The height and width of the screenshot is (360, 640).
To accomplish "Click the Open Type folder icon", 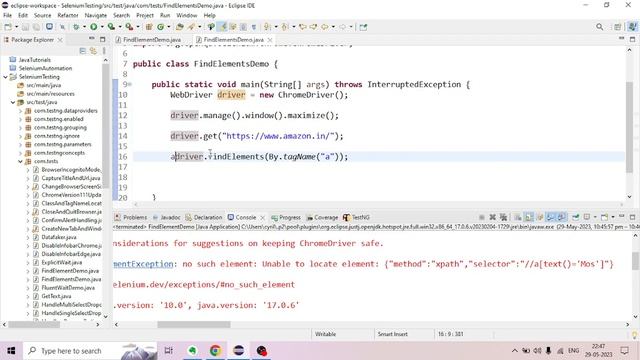I will pyautogui.click(x=180, y=27).
